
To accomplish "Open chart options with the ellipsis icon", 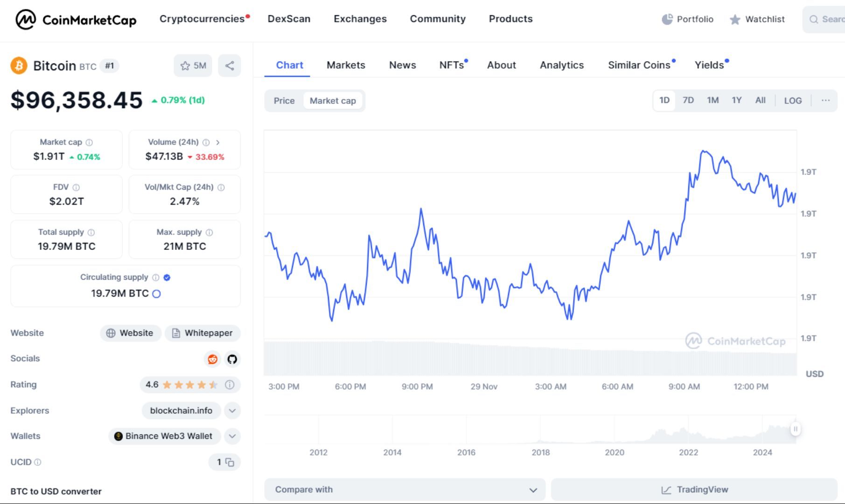I will click(825, 100).
